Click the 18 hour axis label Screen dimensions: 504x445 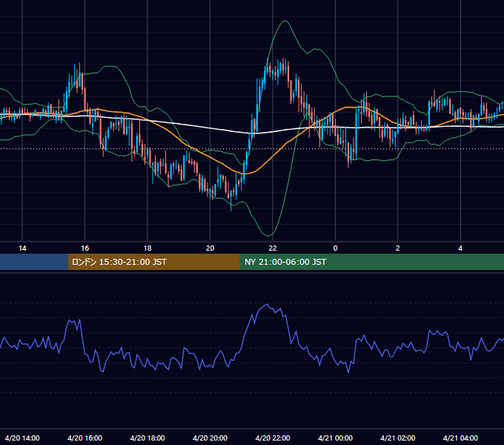click(x=147, y=248)
